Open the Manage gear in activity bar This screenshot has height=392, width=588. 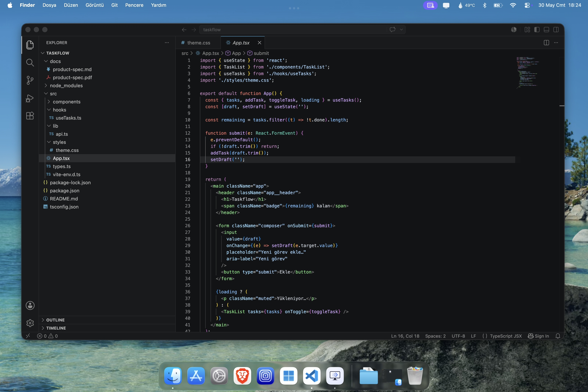[x=30, y=323]
